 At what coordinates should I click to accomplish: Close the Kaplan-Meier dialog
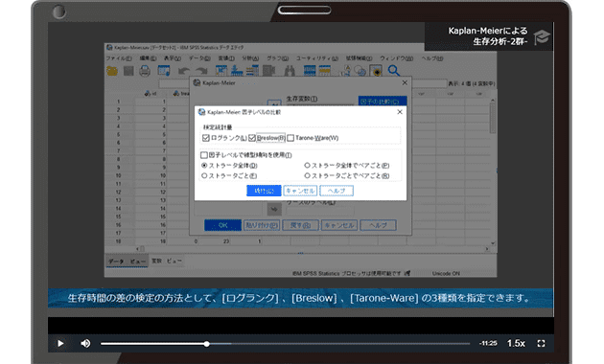tap(405, 82)
